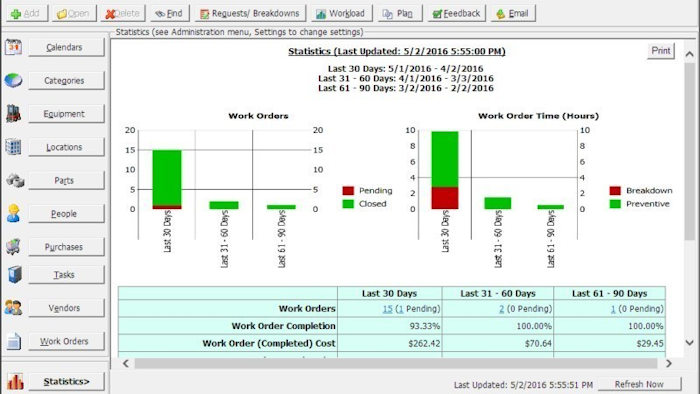The width and height of the screenshot is (700, 394).
Task: Open the Workload view from the toolbar
Action: (341, 13)
